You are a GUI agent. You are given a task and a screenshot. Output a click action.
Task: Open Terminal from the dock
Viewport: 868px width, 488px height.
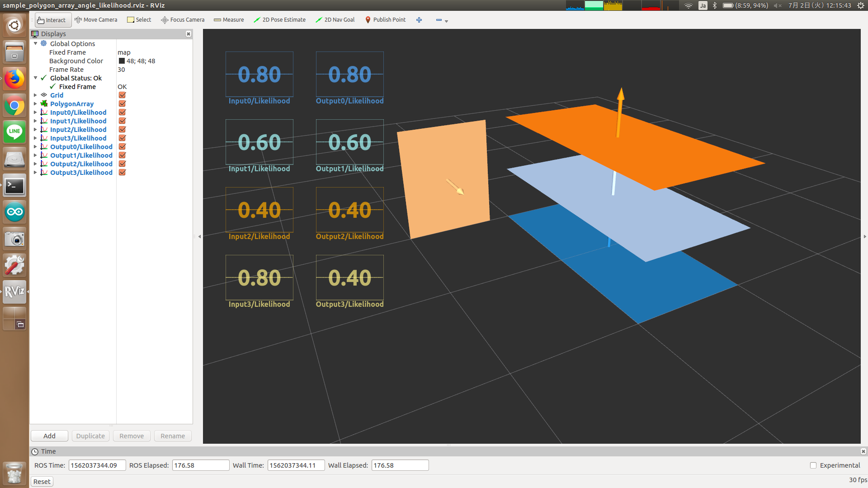coord(14,186)
